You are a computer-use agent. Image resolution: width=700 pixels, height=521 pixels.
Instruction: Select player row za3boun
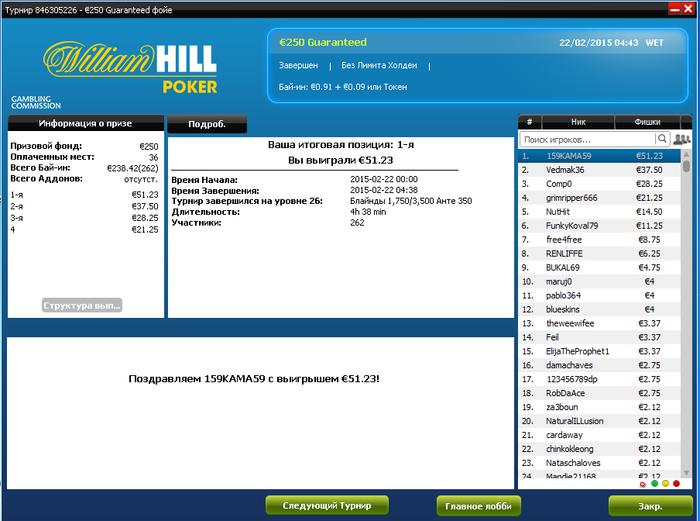tap(600, 407)
